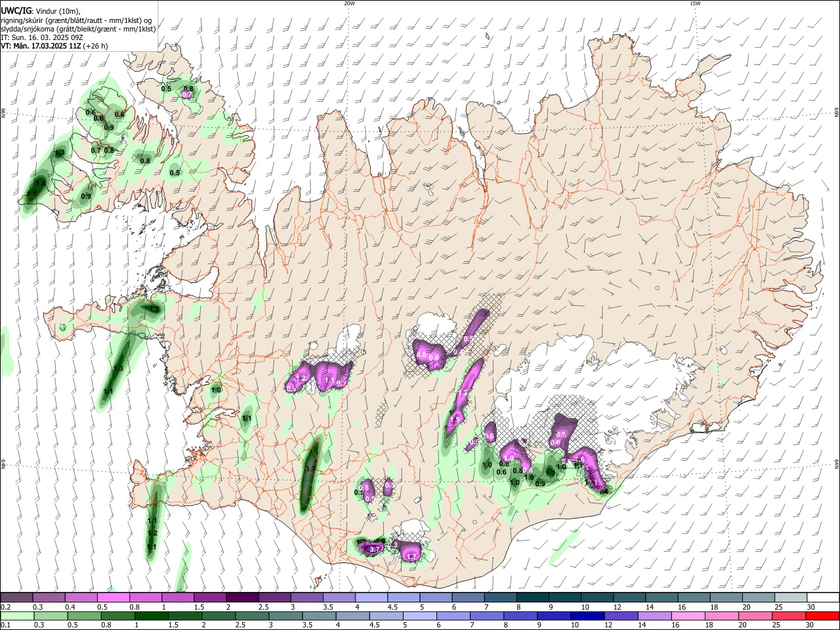Pick the dark teal top-row swatch labeled 8
The image size is (840, 630).
(x=532, y=597)
